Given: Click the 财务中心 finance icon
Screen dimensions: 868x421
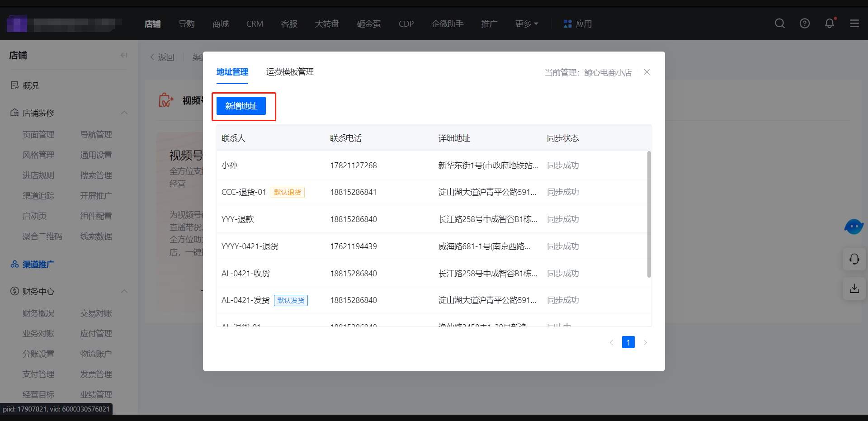Looking at the screenshot, I should [14, 291].
